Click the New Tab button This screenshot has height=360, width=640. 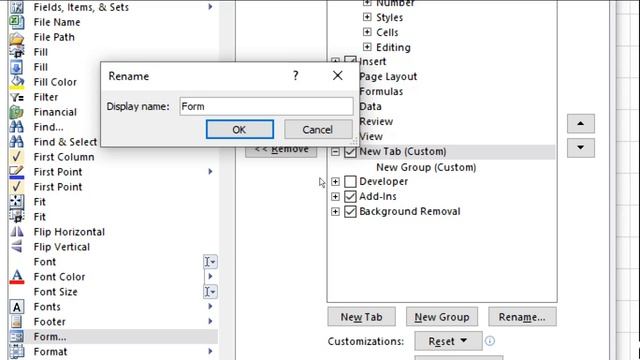pyautogui.click(x=361, y=317)
